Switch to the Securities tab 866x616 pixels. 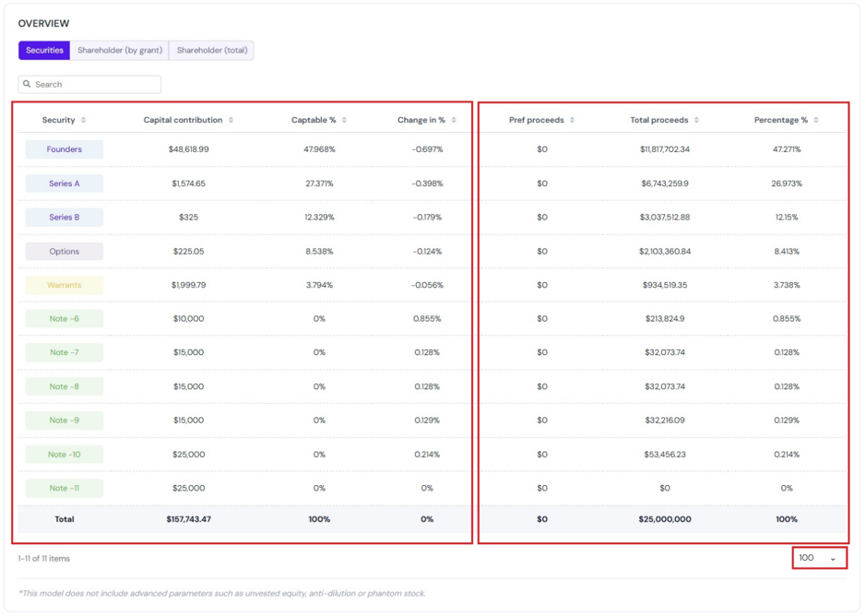(44, 51)
